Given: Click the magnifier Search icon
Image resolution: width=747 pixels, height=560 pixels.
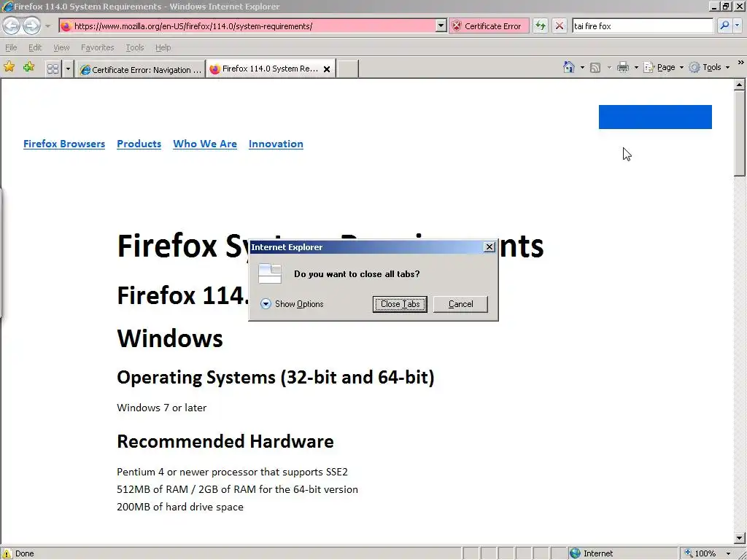Looking at the screenshot, I should 724,26.
